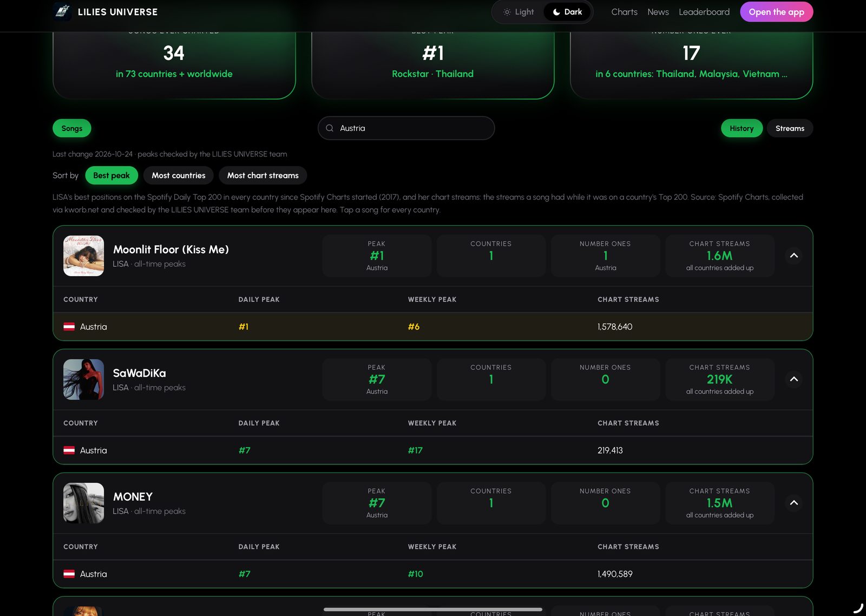The height and width of the screenshot is (616, 866).
Task: Click the country search field containing Austria
Action: (406, 128)
